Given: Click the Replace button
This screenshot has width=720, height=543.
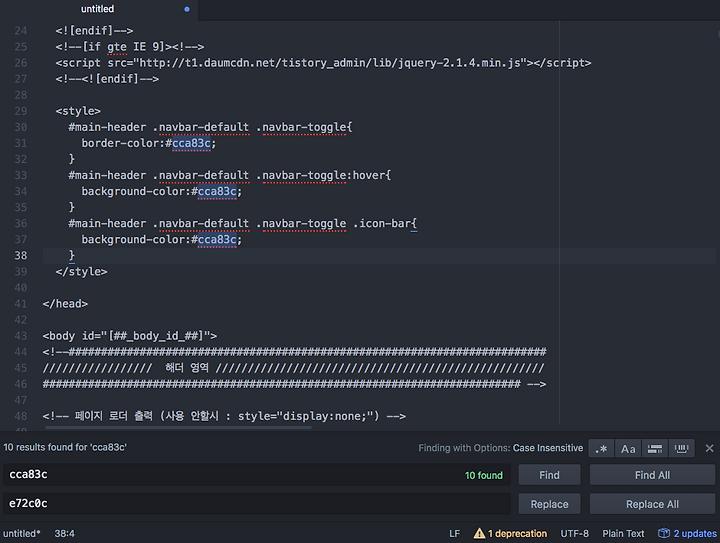Looking at the screenshot, I should [549, 504].
